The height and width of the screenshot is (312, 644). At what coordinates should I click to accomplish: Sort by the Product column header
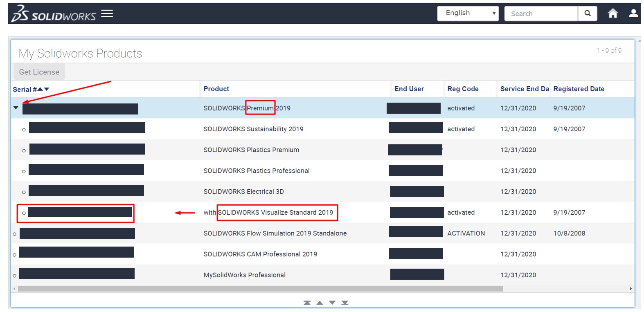(x=216, y=89)
